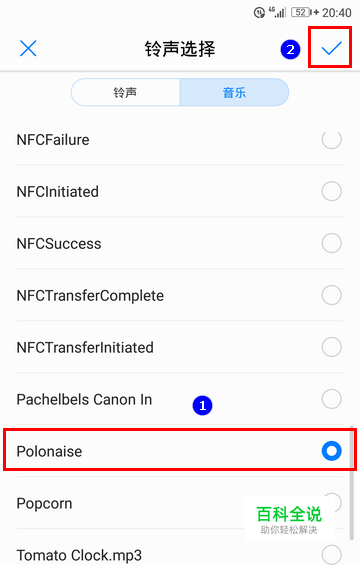Tap the blue X cancel icon
Viewport: 360px width, 565px height.
28,48
